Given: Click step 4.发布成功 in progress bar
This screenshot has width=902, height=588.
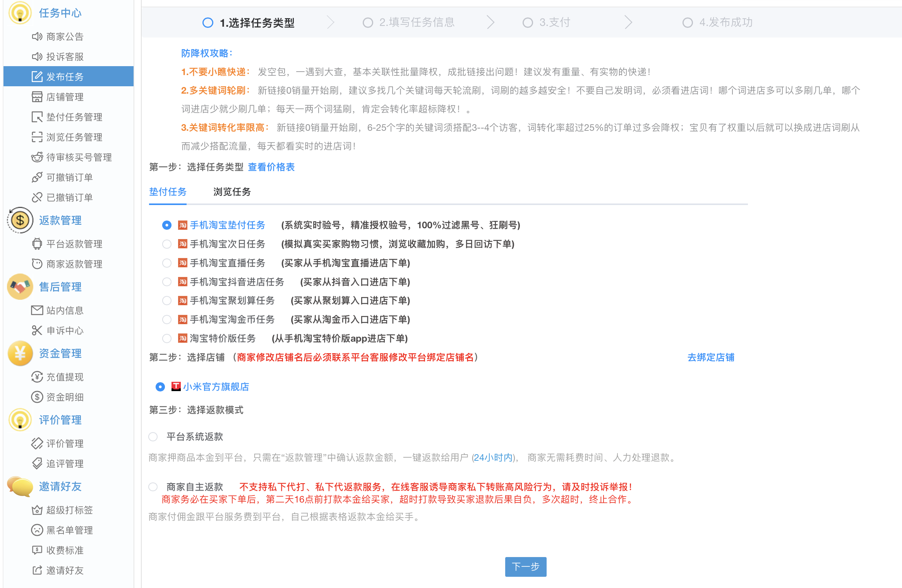Looking at the screenshot, I should (x=718, y=22).
